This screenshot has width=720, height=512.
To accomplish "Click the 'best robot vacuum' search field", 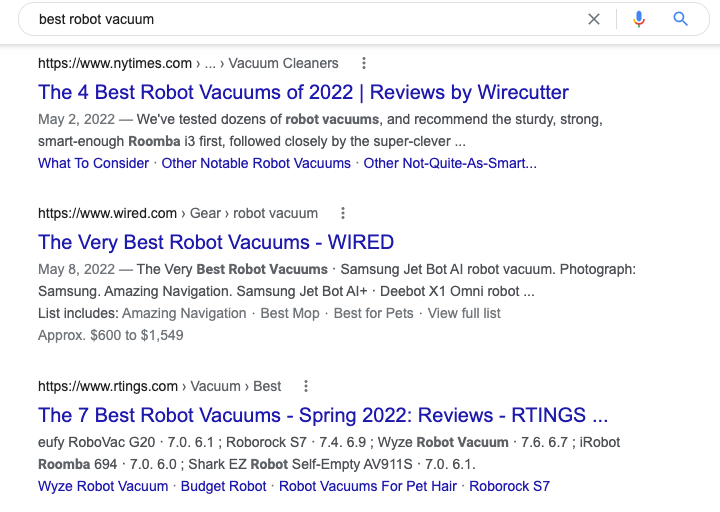I will [x=300, y=19].
